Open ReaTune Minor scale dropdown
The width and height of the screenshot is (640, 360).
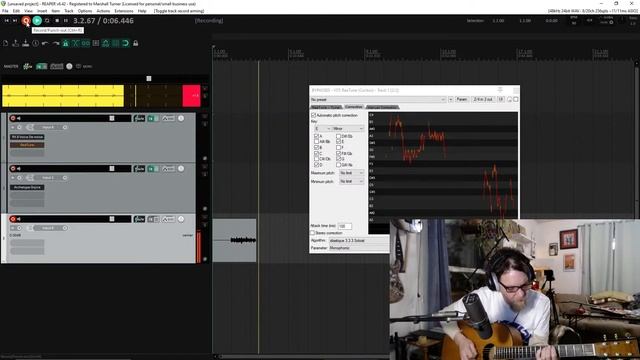[x=348, y=129]
